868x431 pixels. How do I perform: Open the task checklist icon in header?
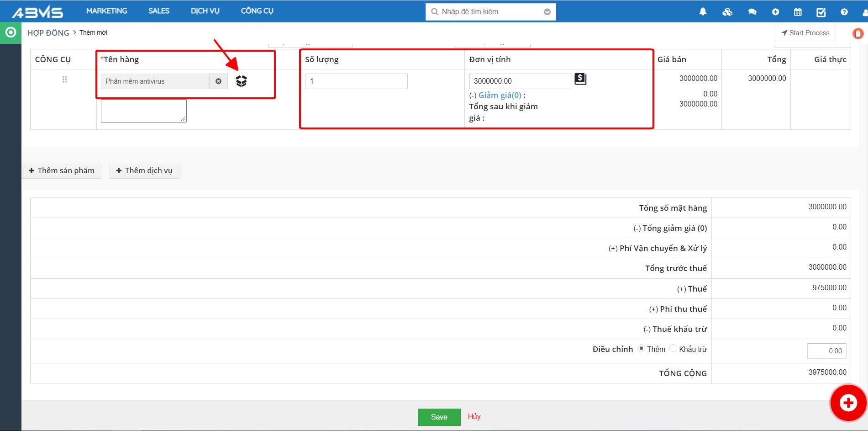[821, 12]
